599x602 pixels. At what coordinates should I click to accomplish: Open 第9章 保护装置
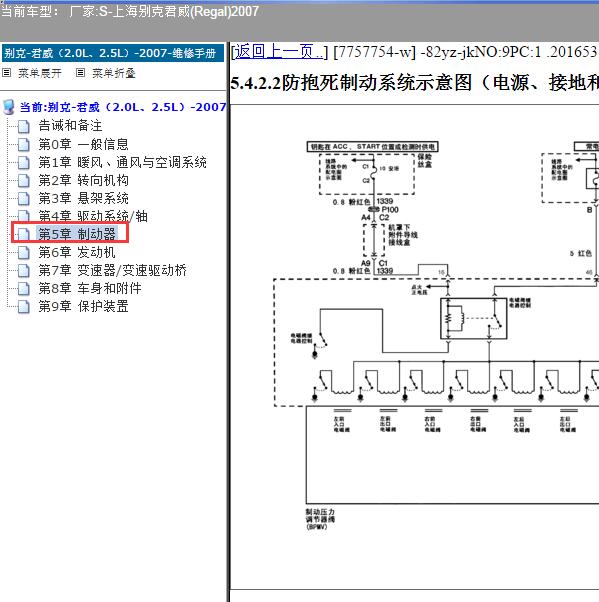pos(83,306)
